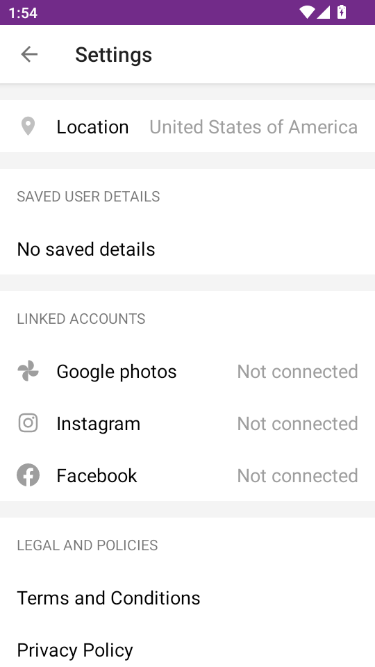Tap the Instagram camera icon
375x667 pixels.
pos(28,423)
